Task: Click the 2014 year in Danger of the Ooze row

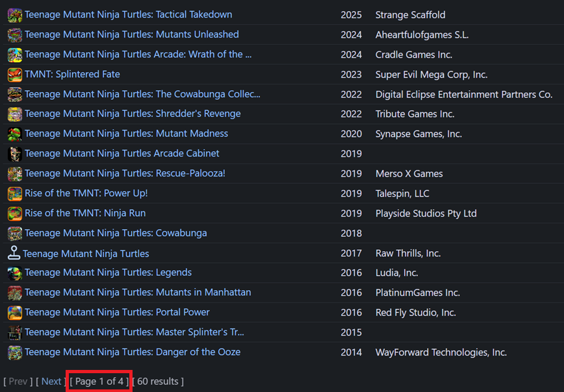Action: (351, 352)
